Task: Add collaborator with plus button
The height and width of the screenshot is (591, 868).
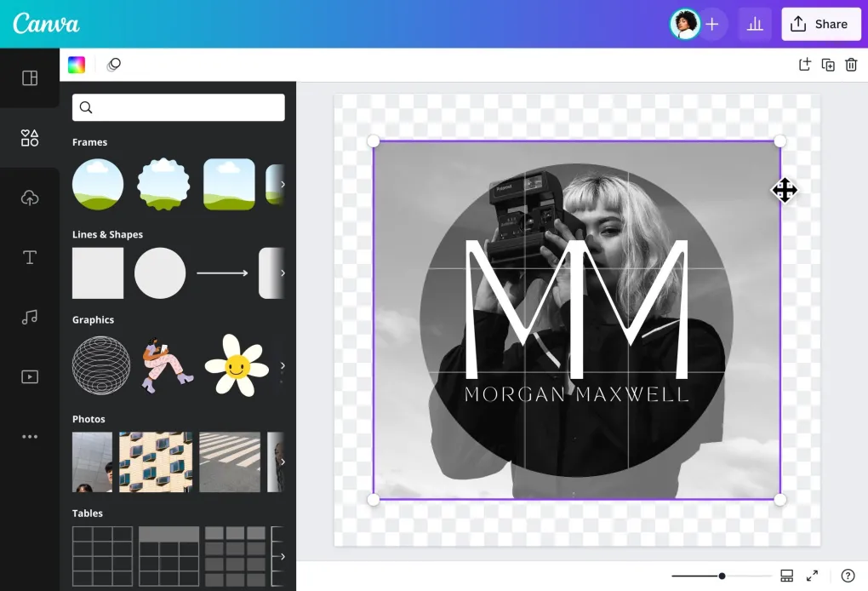Action: [712, 25]
